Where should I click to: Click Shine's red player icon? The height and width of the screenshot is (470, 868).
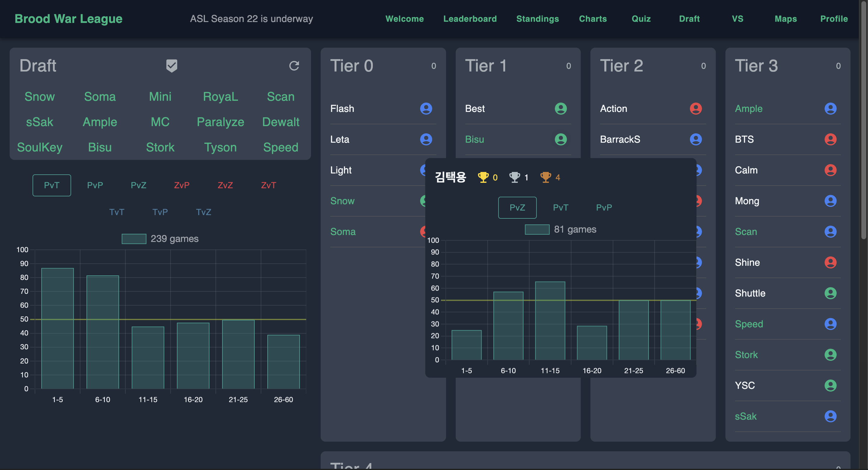(x=830, y=262)
